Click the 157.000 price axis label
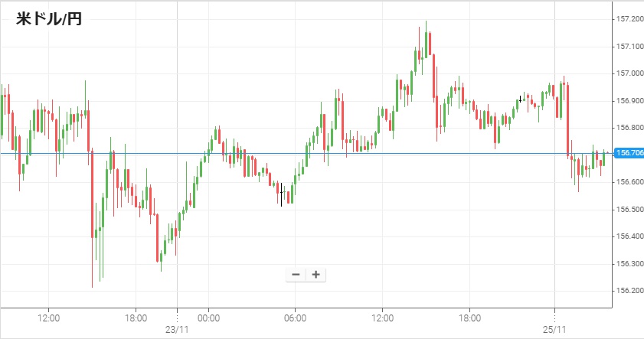The width and height of the screenshot is (644, 339). (x=629, y=73)
